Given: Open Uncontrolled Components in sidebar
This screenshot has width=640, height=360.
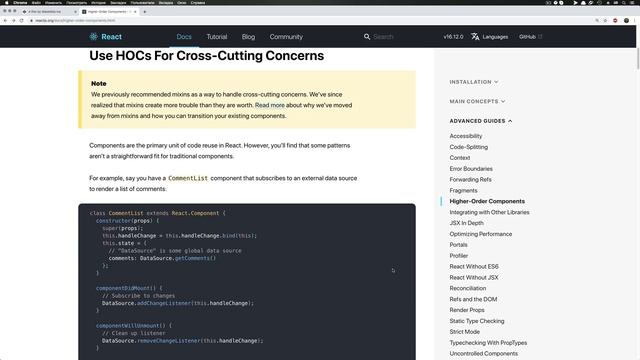Looking at the screenshot, I should (x=484, y=353).
